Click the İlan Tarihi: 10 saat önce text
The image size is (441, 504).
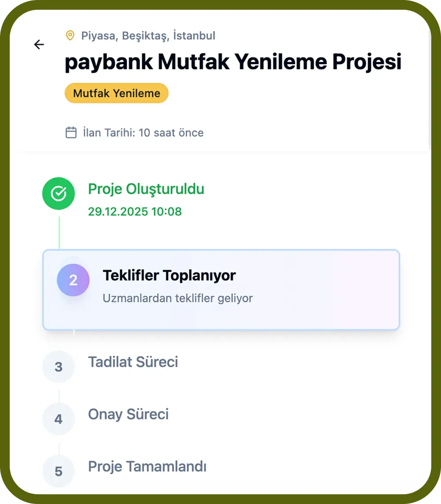click(x=143, y=133)
